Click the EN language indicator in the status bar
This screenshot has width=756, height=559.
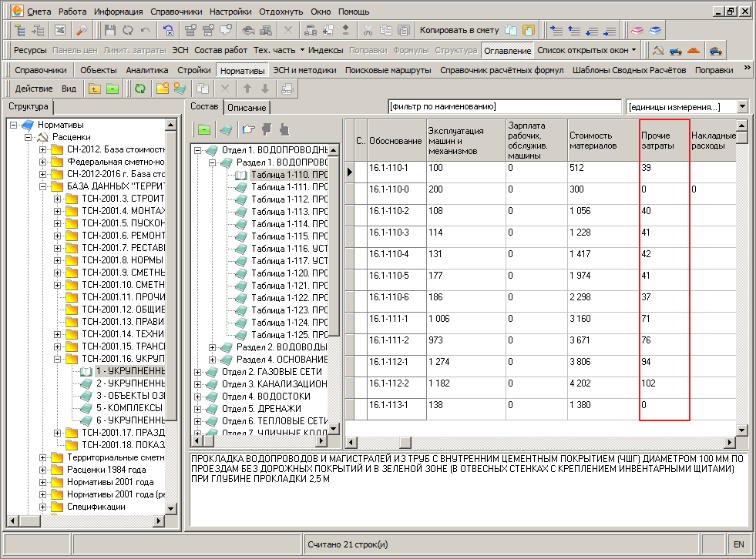click(x=738, y=544)
